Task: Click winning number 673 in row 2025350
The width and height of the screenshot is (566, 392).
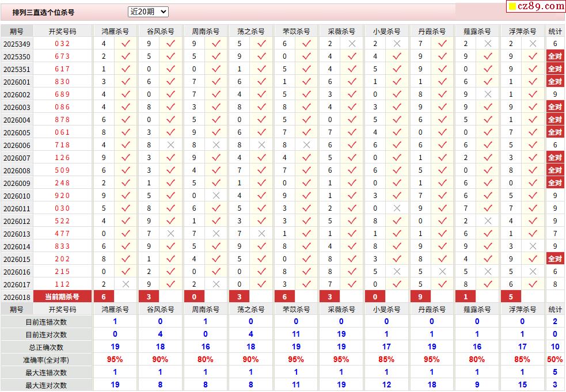Action: pos(63,56)
